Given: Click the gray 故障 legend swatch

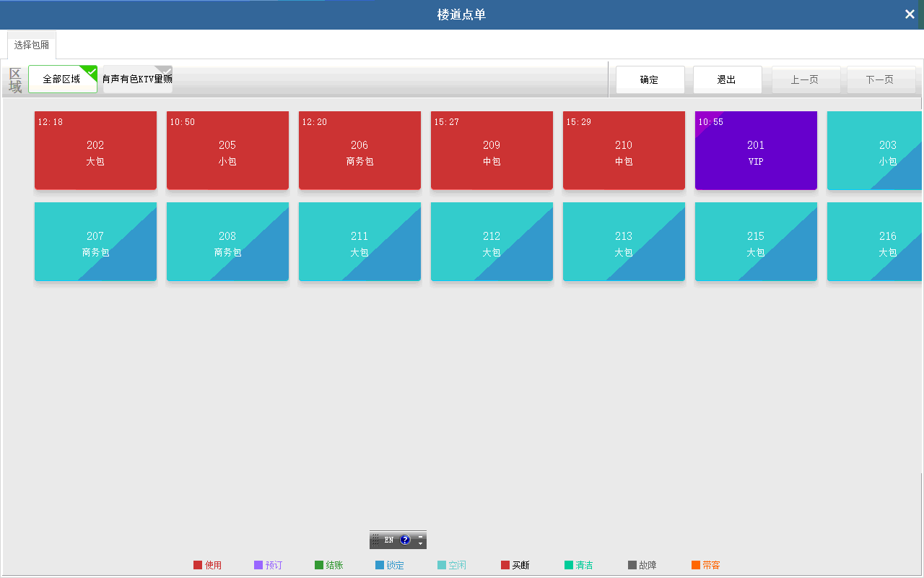Looking at the screenshot, I should click(x=632, y=565).
